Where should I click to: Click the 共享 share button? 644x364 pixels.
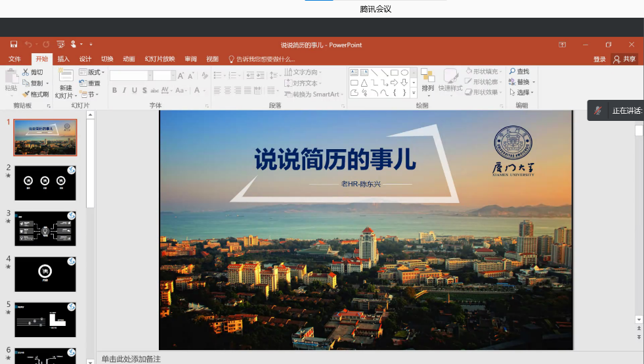[625, 59]
